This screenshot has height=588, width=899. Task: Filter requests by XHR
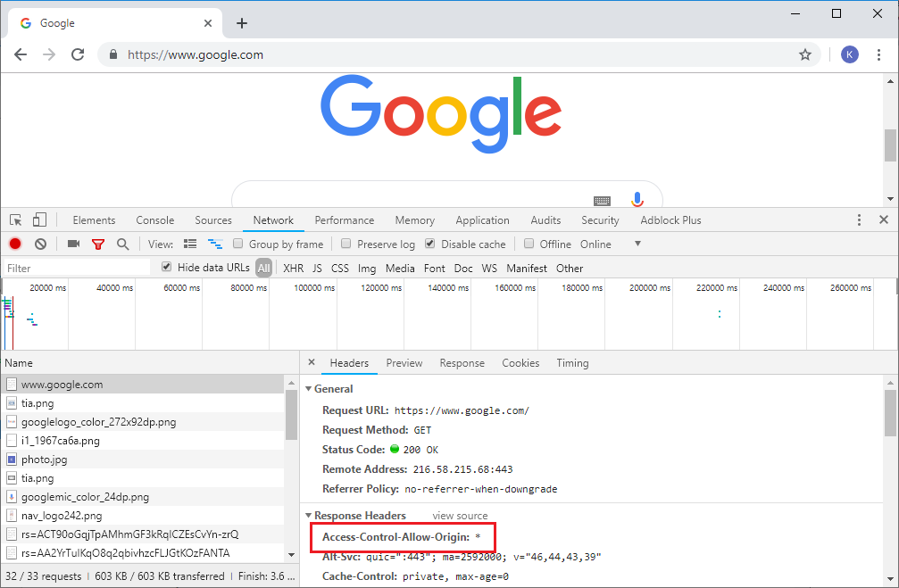pyautogui.click(x=293, y=269)
